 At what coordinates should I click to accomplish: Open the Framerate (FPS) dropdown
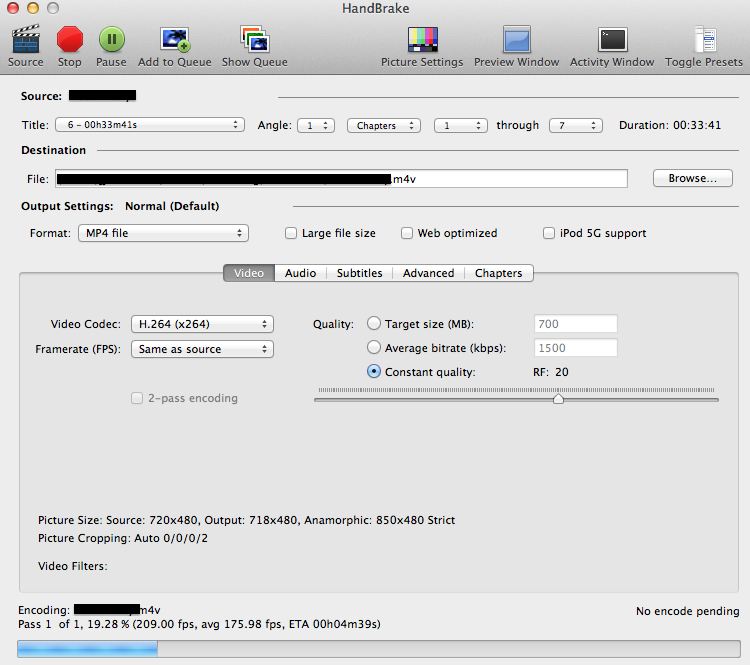point(202,349)
